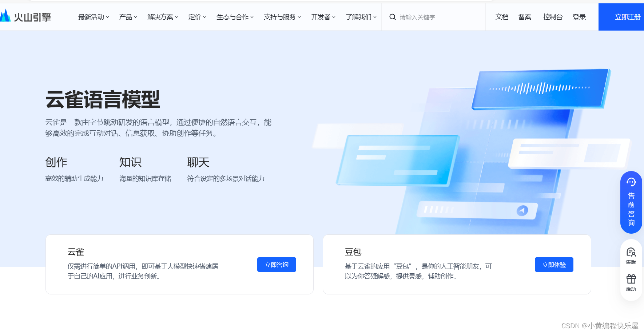Screen dimensions: 644x333
Task: Click the search magnifier icon
Action: point(393,17)
